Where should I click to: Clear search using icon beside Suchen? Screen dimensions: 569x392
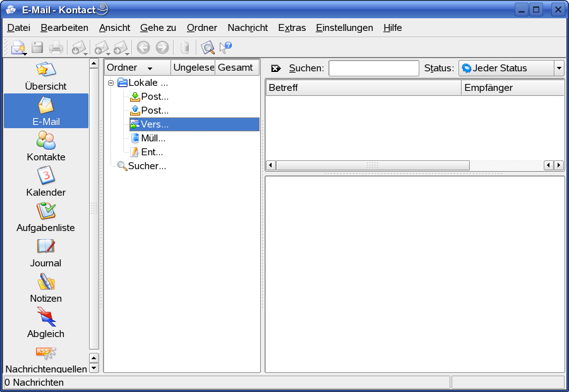[x=276, y=68]
